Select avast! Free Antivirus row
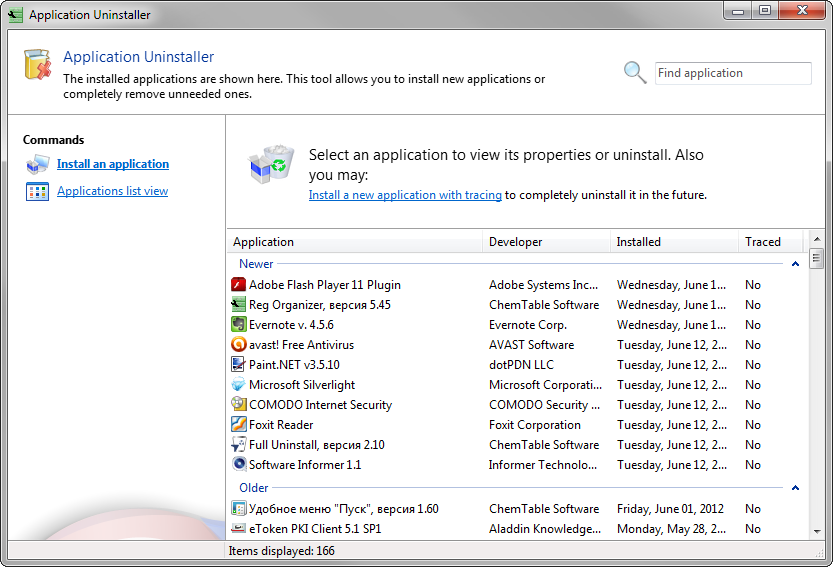833x567 pixels. (517, 345)
